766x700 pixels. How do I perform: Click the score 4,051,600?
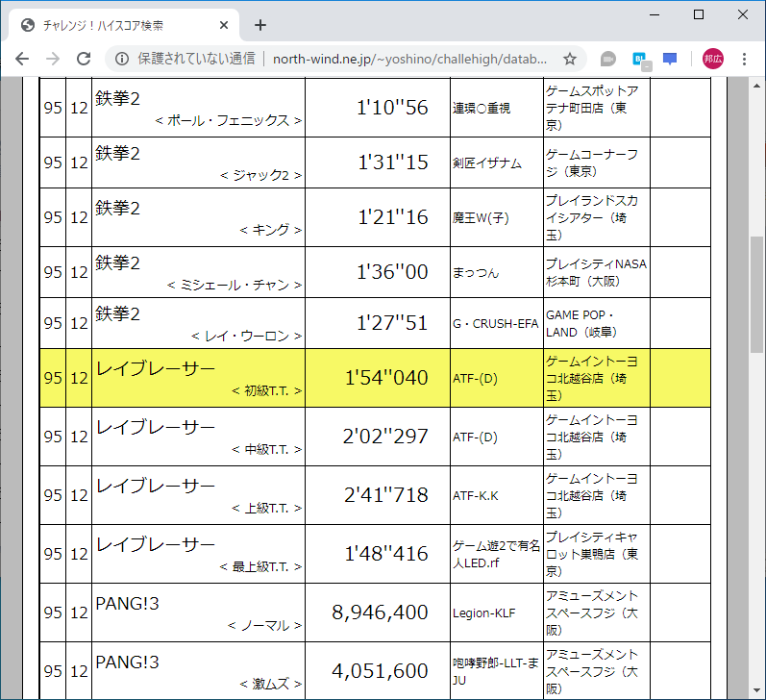pos(380,671)
